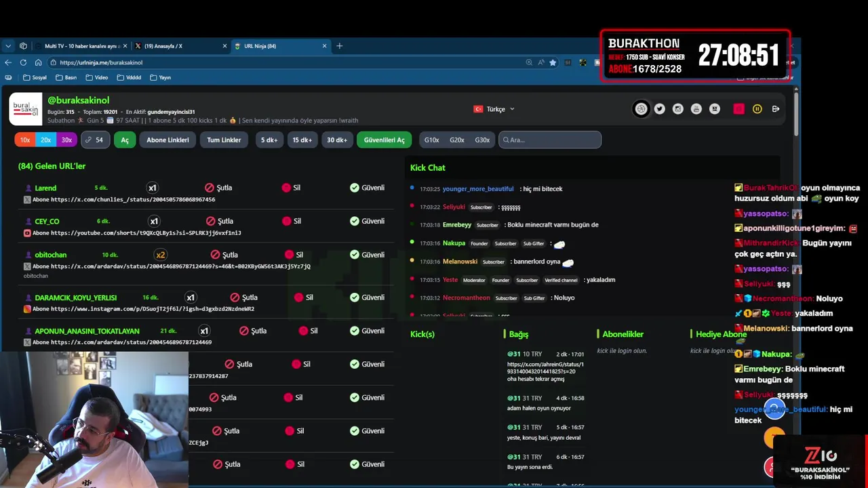868x488 pixels.
Task: Filter links with 15 dk+ button
Action: (x=302, y=140)
